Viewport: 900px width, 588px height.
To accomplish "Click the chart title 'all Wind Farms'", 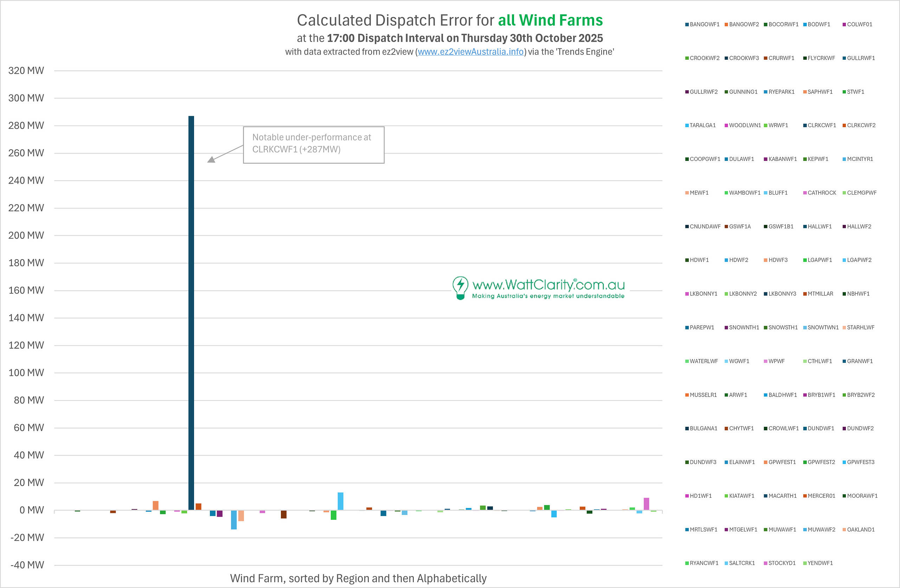I will tap(550, 20).
